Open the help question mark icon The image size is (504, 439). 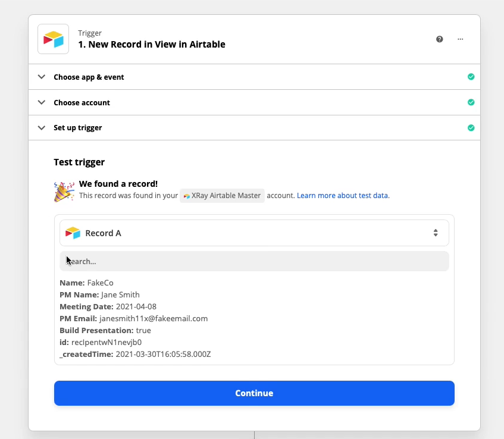(439, 39)
